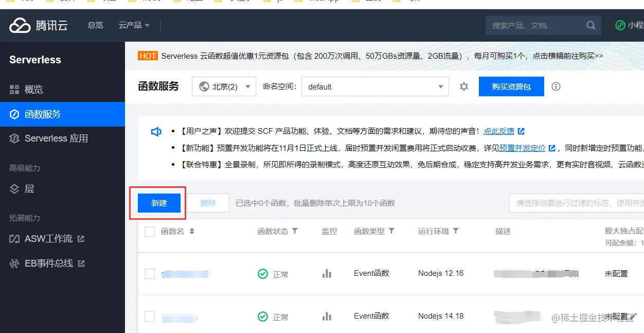Click external-link icon after 预置并发定价

[552, 148]
